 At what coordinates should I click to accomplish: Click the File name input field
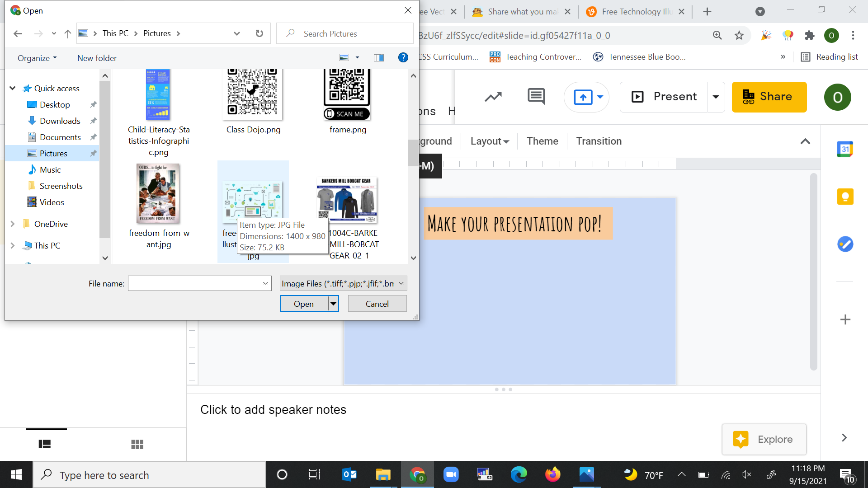coord(194,283)
